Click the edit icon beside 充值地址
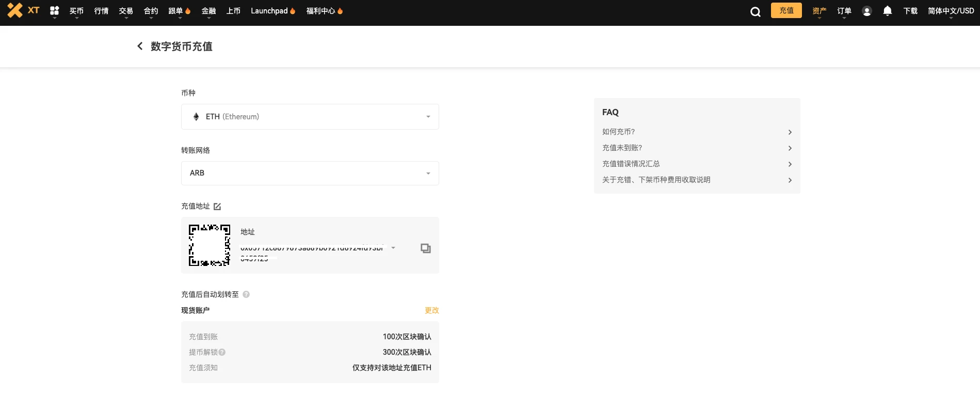980x394 pixels. pos(217,207)
